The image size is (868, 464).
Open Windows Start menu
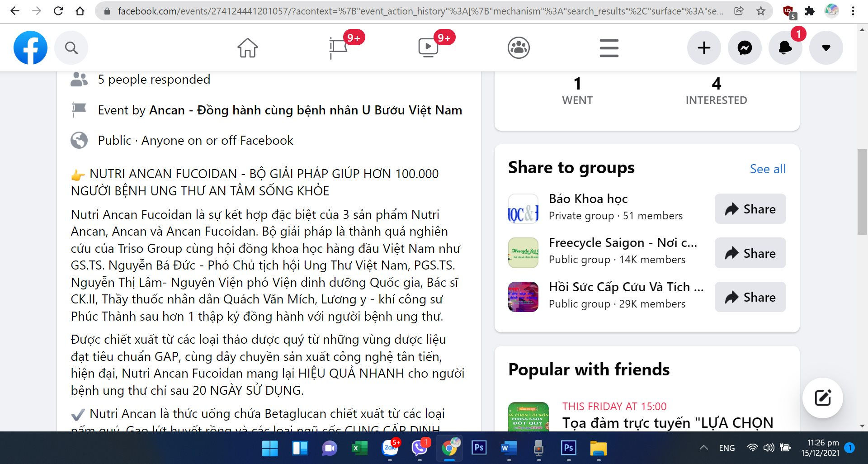[270, 448]
